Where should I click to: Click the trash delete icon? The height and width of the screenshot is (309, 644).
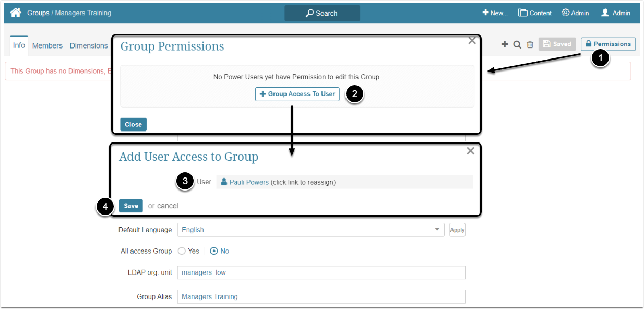coord(530,44)
